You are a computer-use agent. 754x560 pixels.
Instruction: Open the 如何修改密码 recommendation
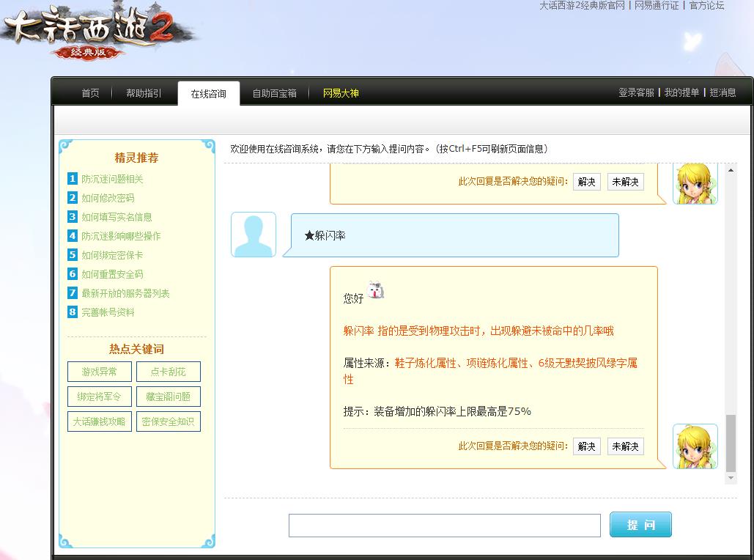click(108, 198)
